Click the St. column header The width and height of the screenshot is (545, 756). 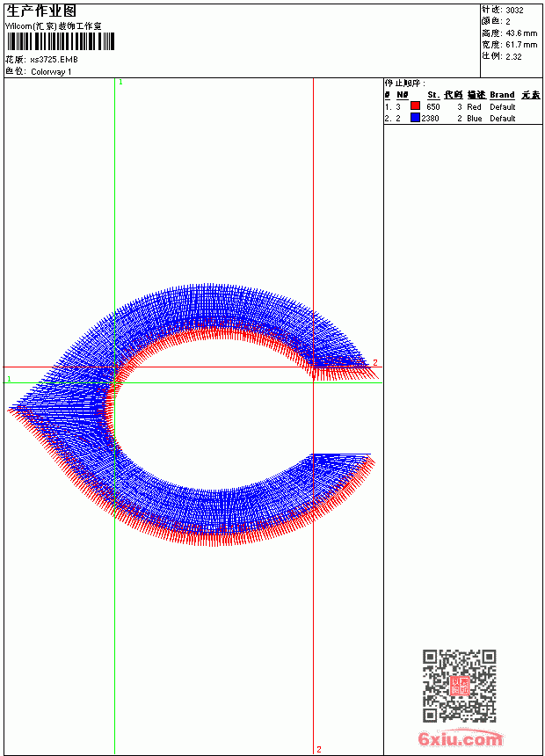click(433, 95)
